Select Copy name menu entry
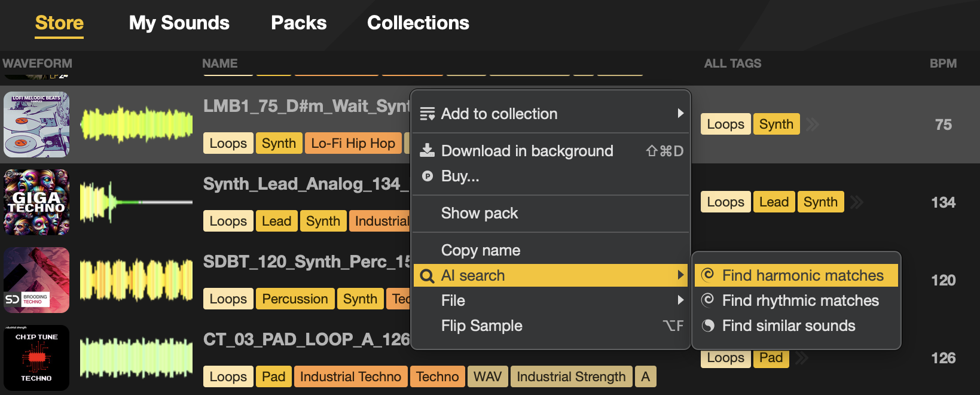Image resolution: width=980 pixels, height=395 pixels. tap(551, 250)
